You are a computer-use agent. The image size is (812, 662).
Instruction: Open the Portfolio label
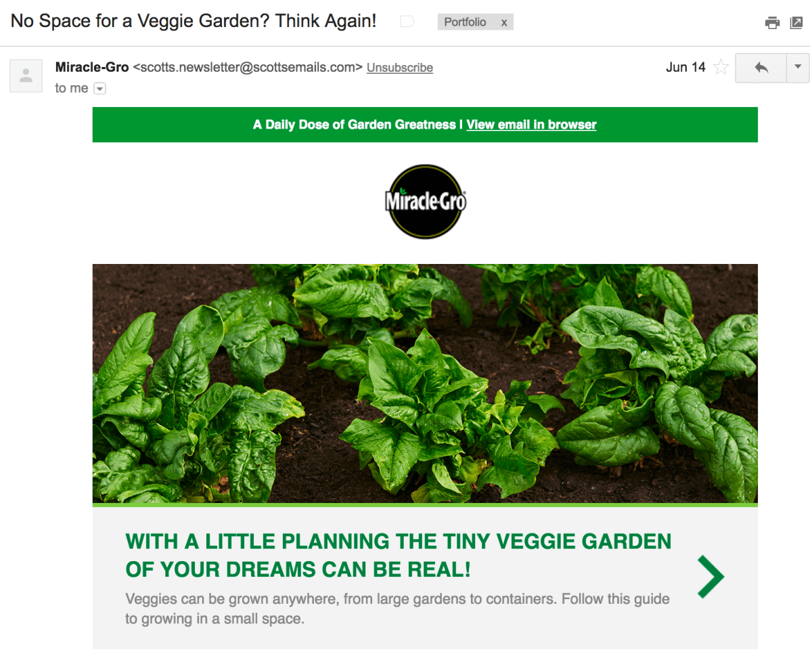(x=465, y=22)
